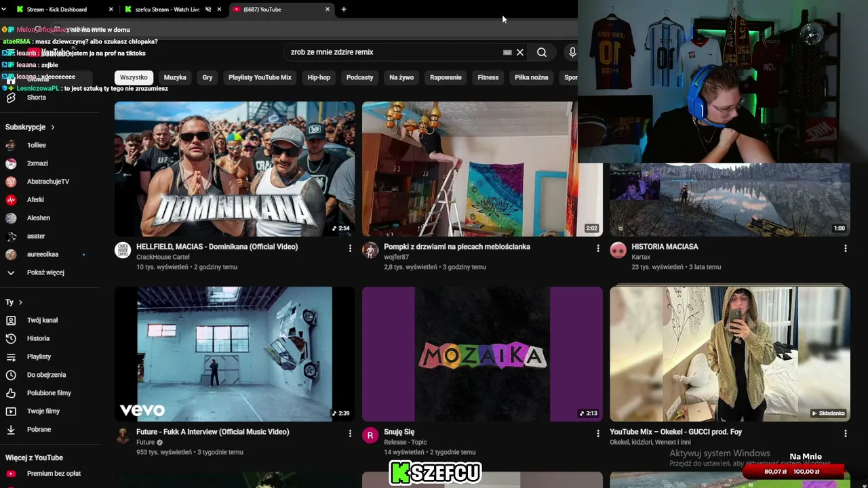The height and width of the screenshot is (488, 868).
Task: Open options menu for Dominikana video
Action: tap(350, 249)
